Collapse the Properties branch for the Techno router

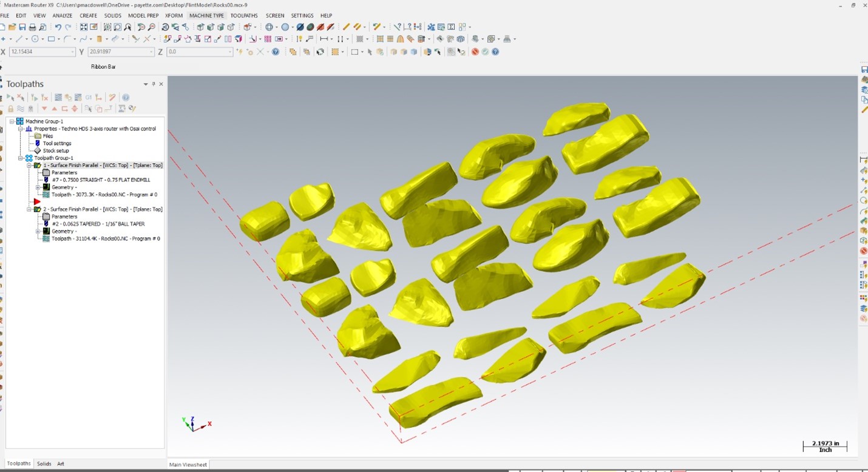click(x=21, y=129)
